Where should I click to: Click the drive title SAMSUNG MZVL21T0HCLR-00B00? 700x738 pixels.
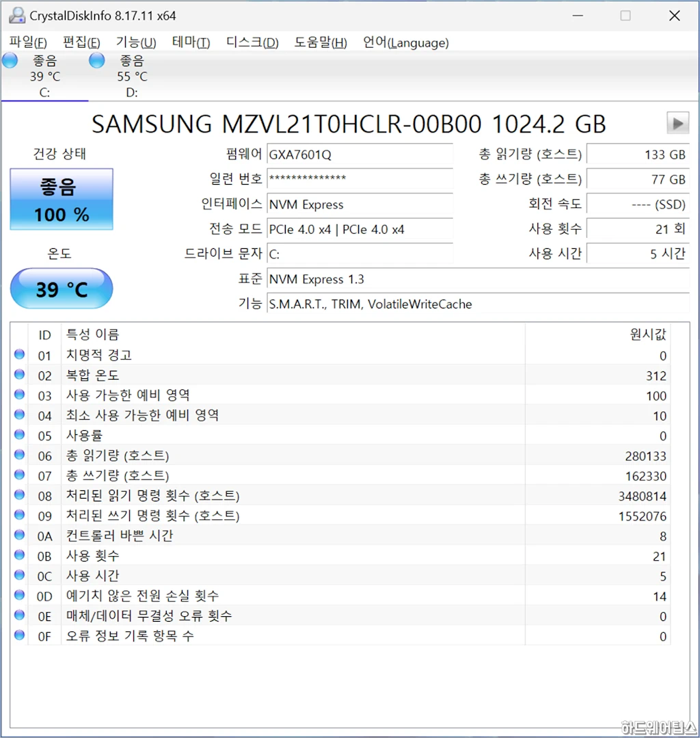pyautogui.click(x=349, y=124)
